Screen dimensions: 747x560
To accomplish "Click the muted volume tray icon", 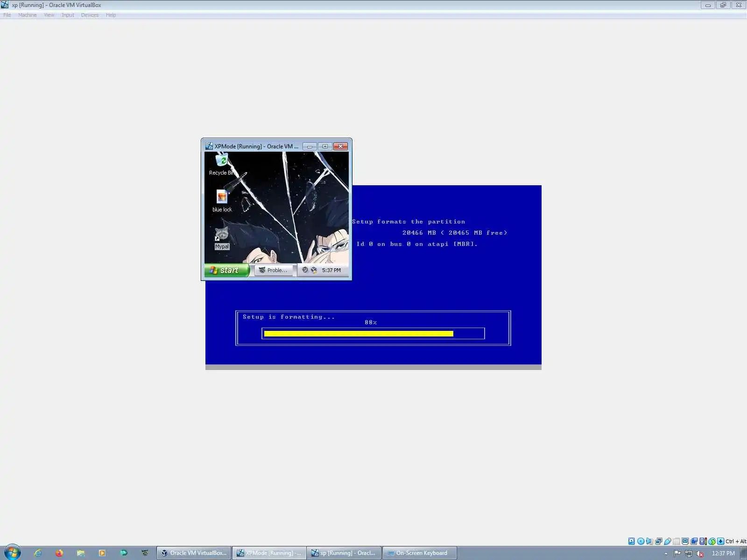I will tap(700, 553).
